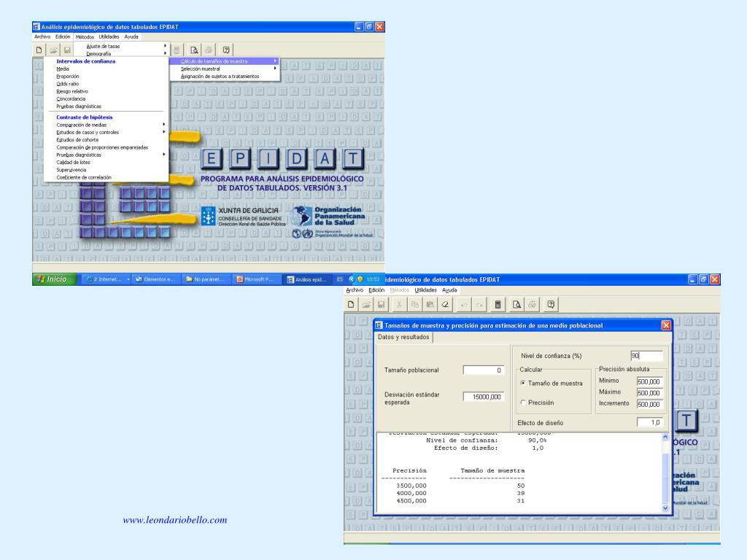Image resolution: width=747 pixels, height=560 pixels.
Task: Open the Internet taskbar button
Action: pos(107,279)
